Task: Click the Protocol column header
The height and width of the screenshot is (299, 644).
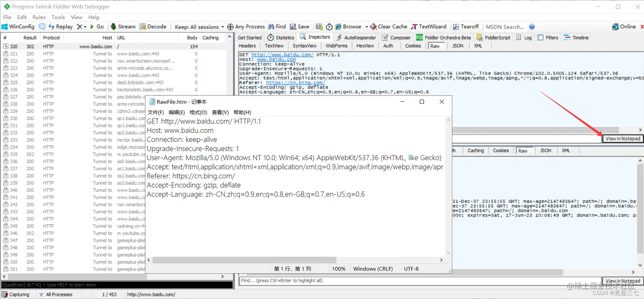Action: 52,37
